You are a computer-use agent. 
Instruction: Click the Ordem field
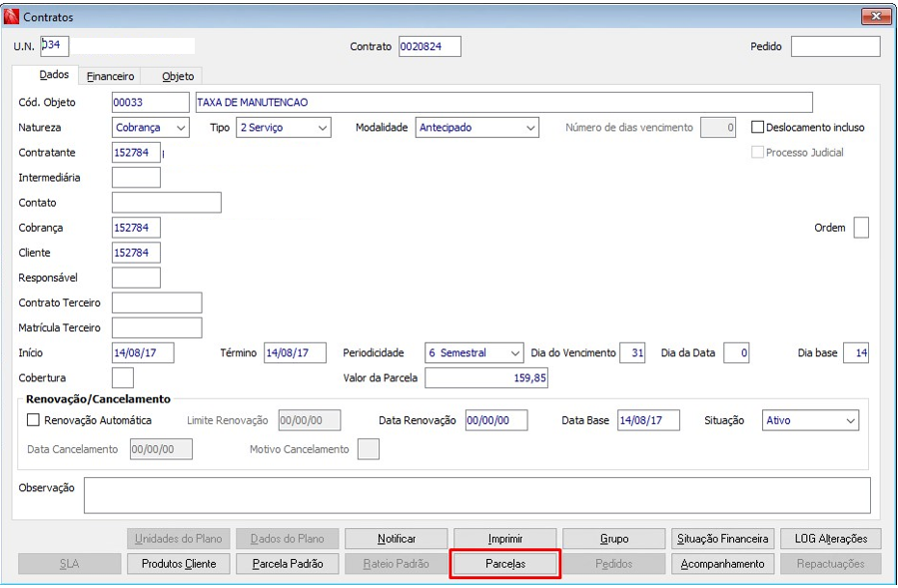tap(861, 228)
